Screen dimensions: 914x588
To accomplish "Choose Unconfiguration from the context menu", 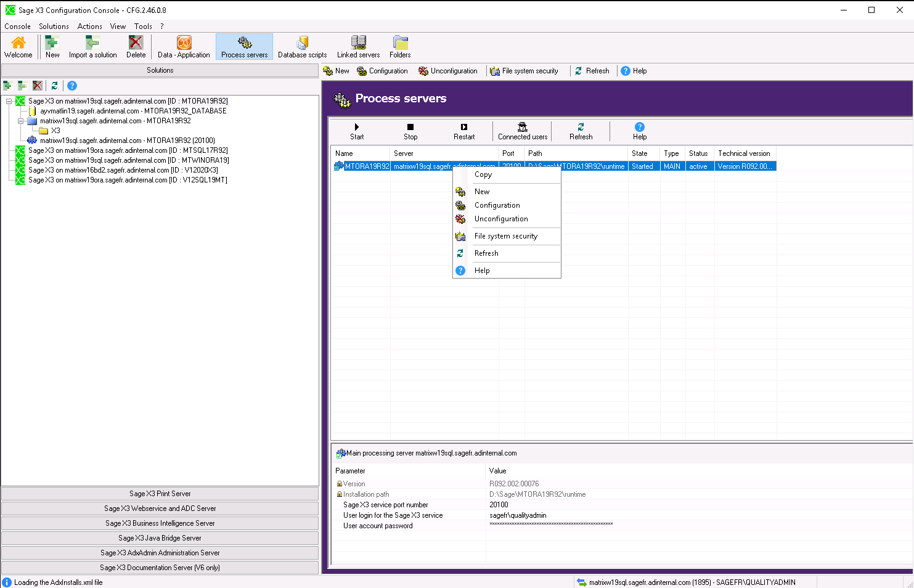I will click(501, 219).
